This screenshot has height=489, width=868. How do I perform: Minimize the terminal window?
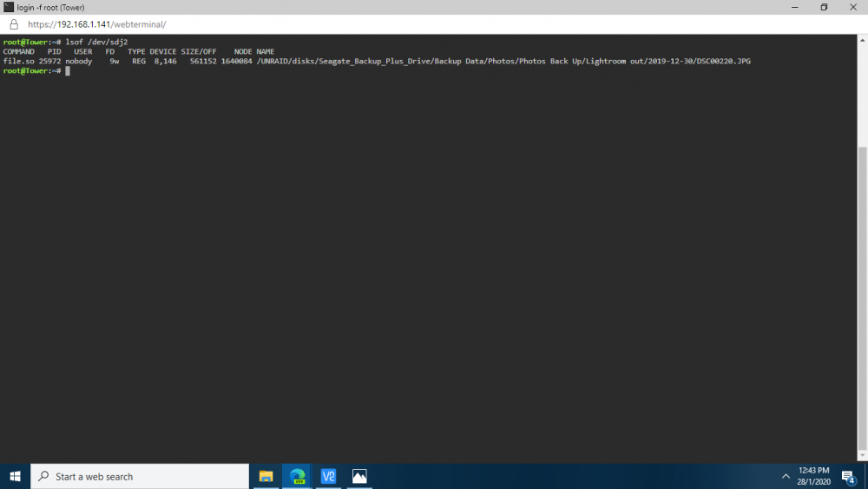[x=795, y=7]
